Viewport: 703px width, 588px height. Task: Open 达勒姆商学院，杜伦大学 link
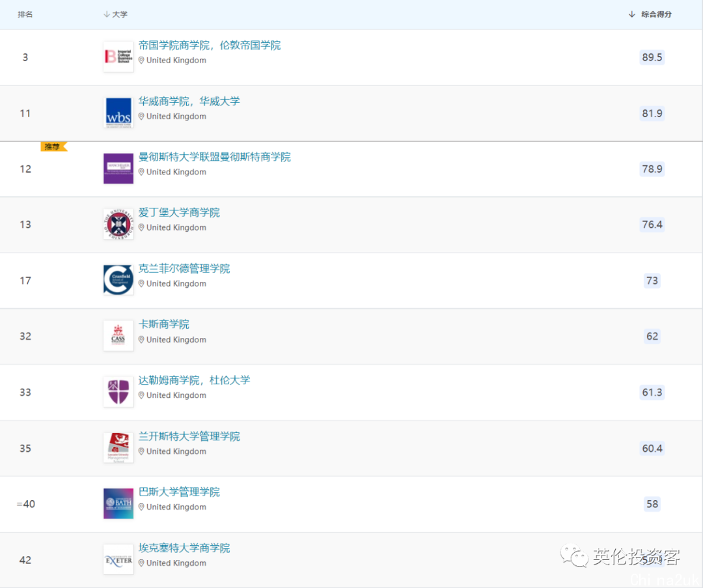pos(194,380)
